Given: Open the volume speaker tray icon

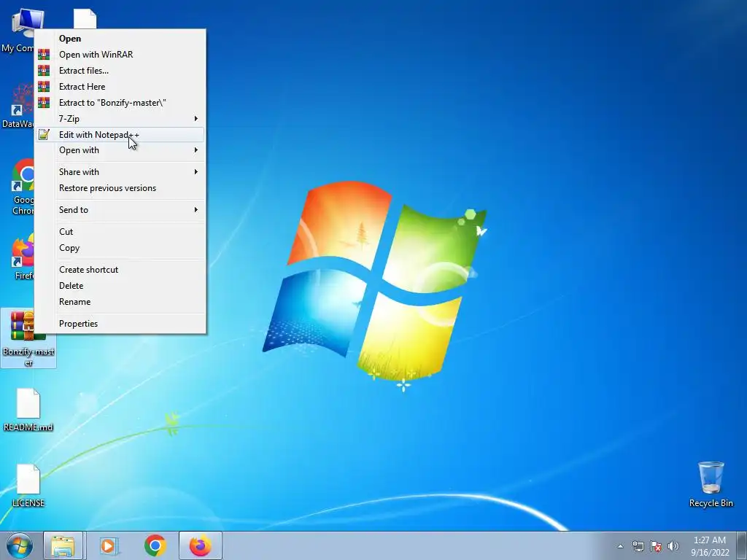Looking at the screenshot, I should (673, 546).
